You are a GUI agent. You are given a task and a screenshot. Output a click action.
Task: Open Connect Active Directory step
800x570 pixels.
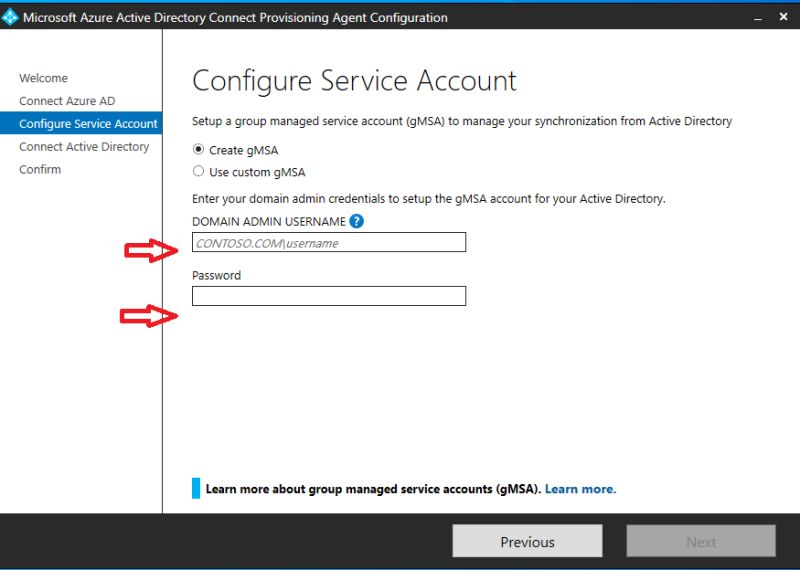point(84,146)
